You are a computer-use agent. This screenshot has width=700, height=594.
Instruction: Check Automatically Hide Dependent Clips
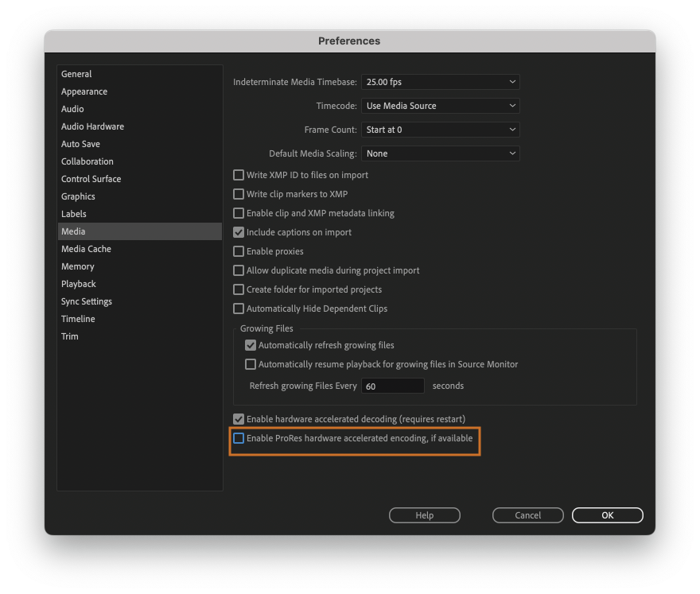[x=239, y=309]
